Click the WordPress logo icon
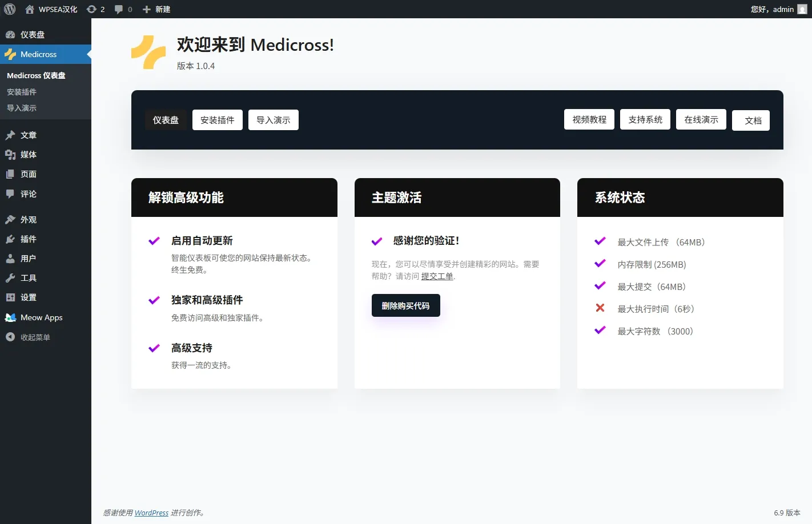The image size is (812, 524). pyautogui.click(x=10, y=9)
